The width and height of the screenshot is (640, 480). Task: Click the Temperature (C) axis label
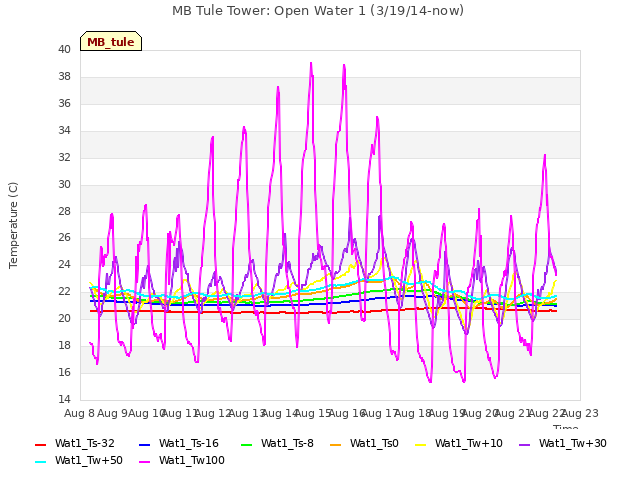(x=13, y=225)
